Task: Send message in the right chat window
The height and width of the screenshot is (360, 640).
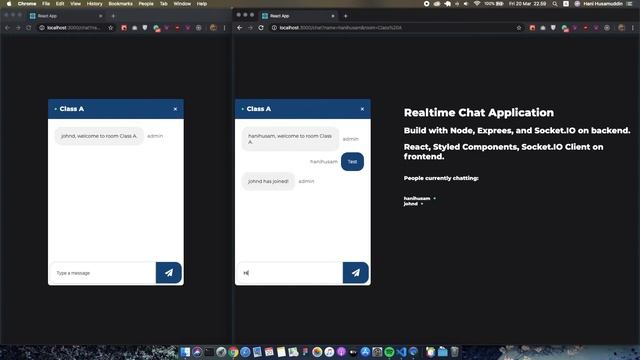Action: coord(356,273)
